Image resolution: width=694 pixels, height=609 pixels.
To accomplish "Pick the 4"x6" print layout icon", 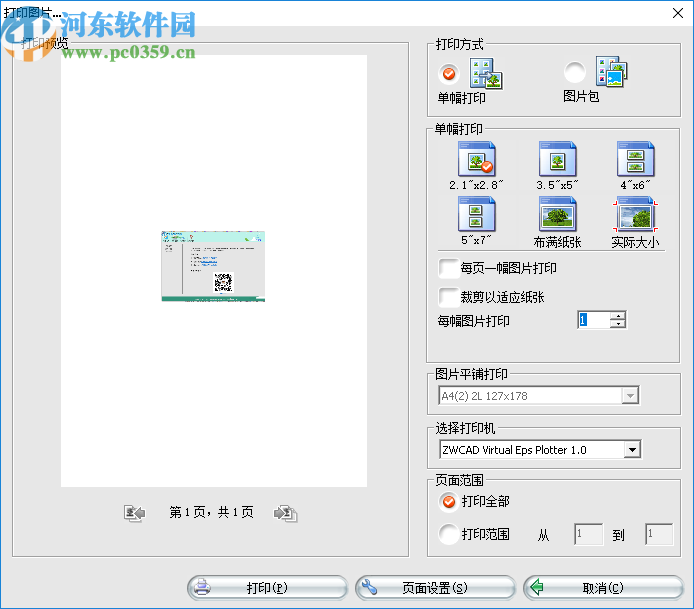I will click(x=636, y=159).
